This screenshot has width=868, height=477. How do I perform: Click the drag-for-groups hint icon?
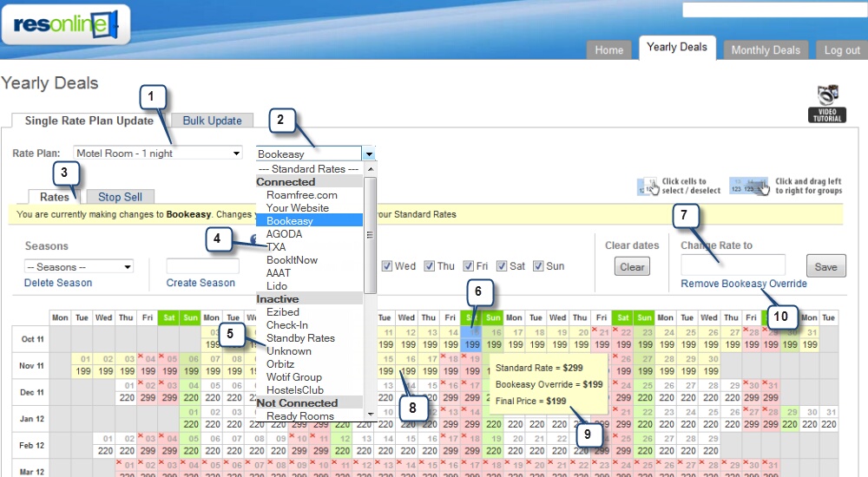(x=749, y=186)
